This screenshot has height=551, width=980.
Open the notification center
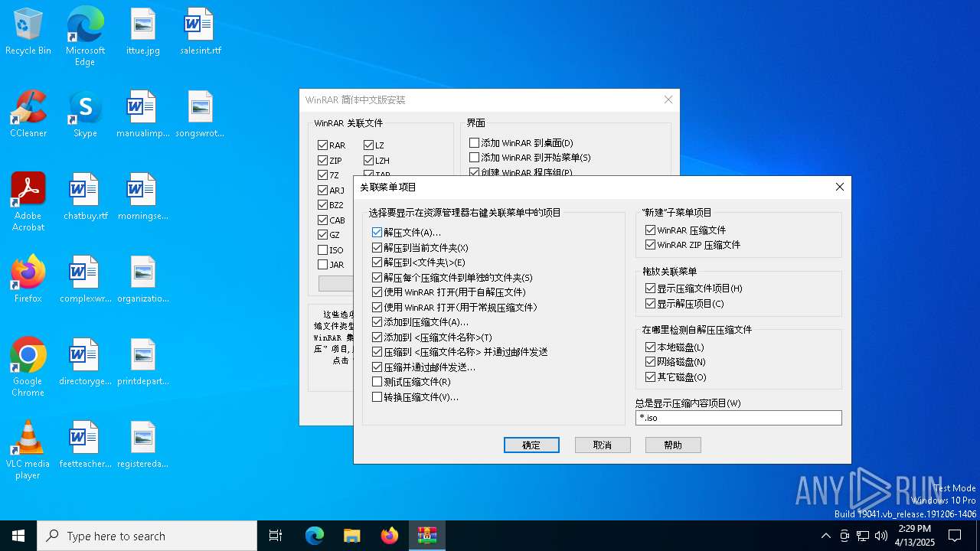(955, 536)
